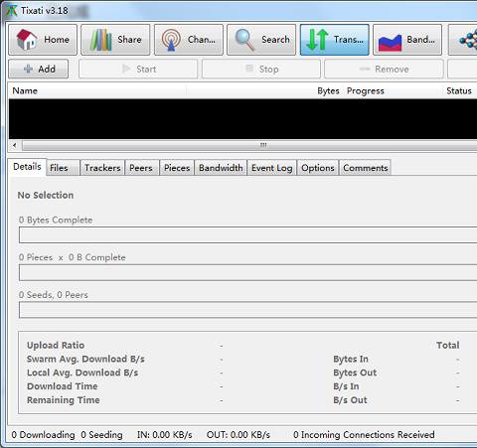Click 0 Incoming Connections Received status
This screenshot has width=477, height=448.
[364, 434]
